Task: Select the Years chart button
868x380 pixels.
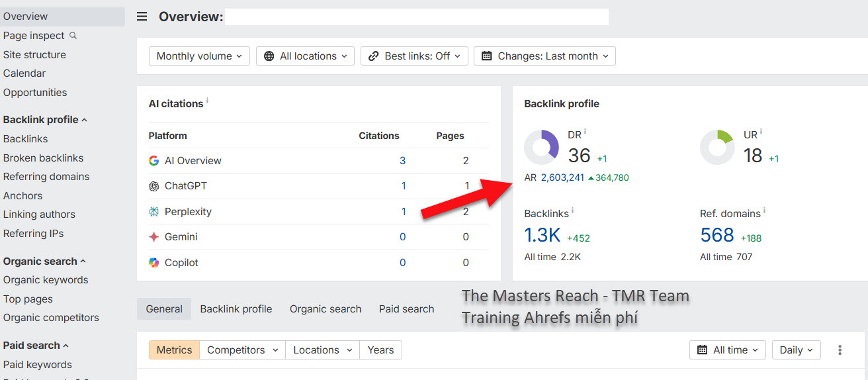Action: point(380,350)
